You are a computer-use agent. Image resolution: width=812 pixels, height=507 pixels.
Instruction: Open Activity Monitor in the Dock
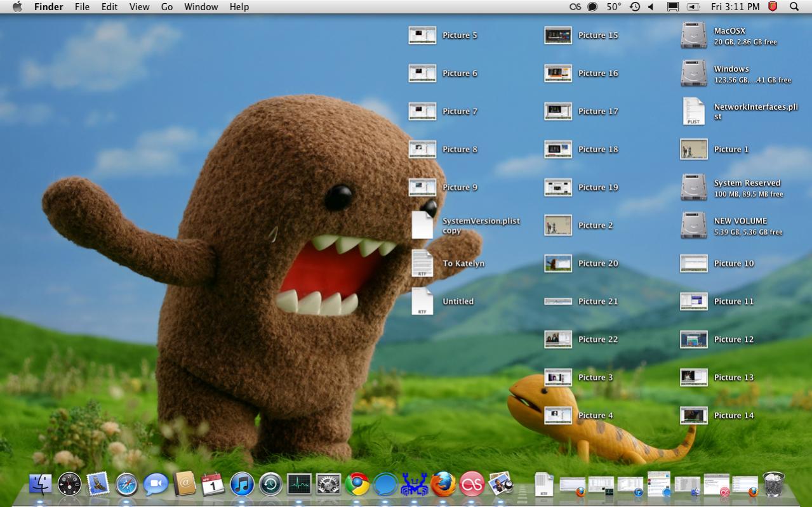299,485
